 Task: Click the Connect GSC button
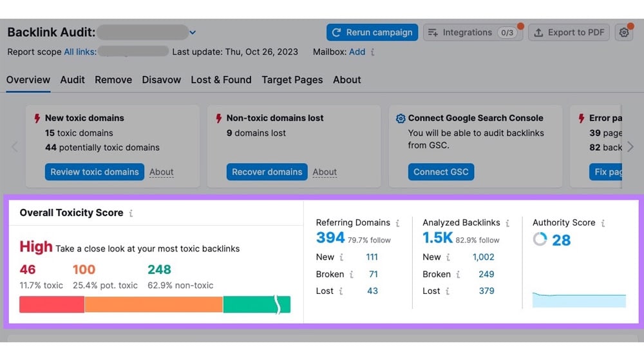click(441, 172)
